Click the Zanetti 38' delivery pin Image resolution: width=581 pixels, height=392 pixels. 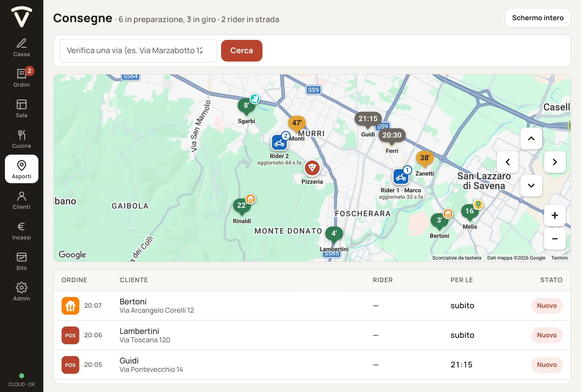pos(425,159)
